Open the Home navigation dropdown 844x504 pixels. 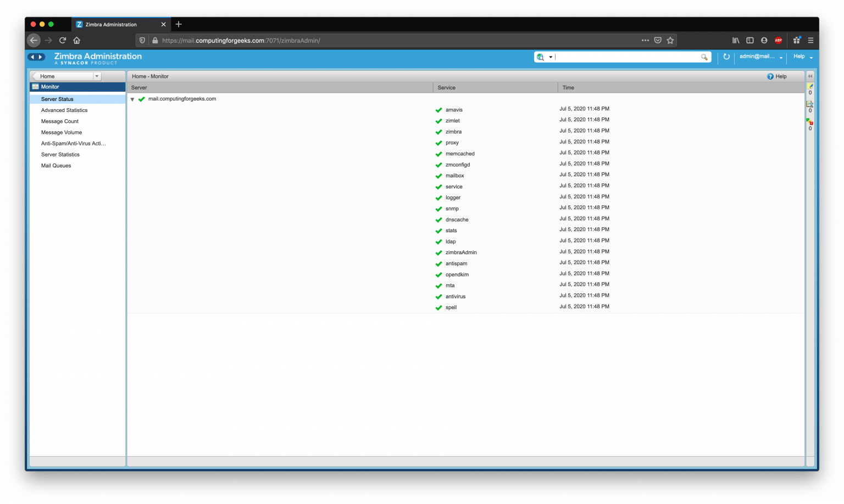[97, 76]
